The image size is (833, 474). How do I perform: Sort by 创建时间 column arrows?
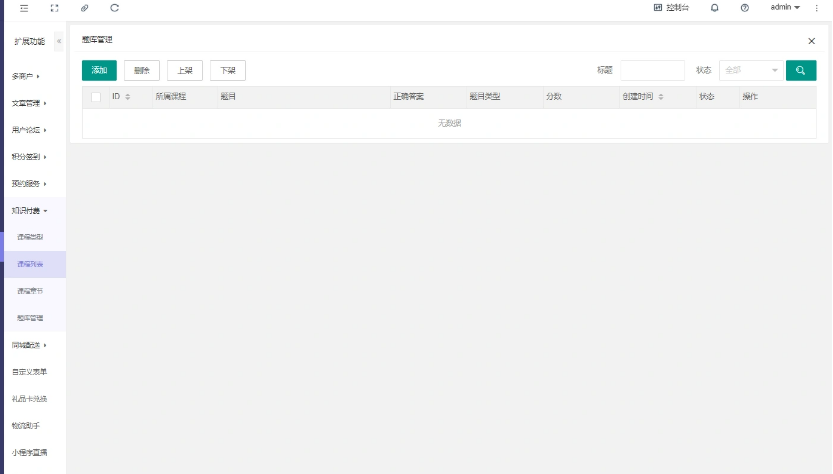[661, 97]
